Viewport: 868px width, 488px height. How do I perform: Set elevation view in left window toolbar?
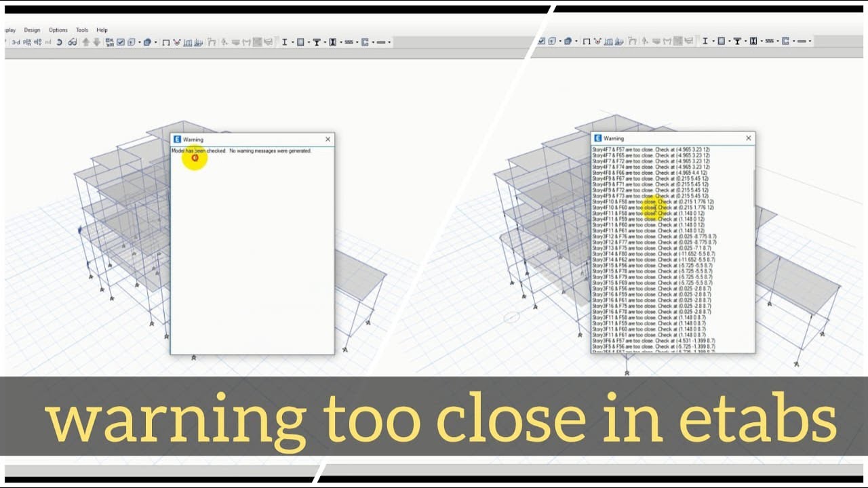(x=37, y=42)
